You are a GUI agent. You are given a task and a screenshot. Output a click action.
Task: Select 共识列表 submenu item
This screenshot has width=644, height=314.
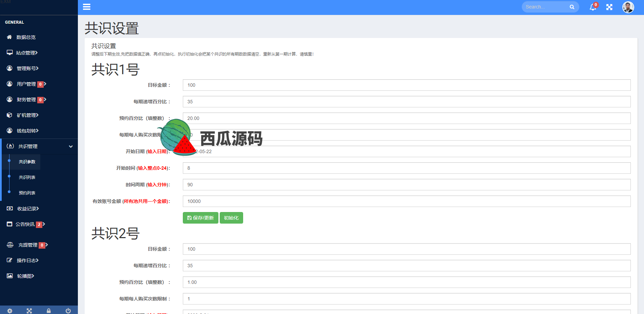(27, 177)
